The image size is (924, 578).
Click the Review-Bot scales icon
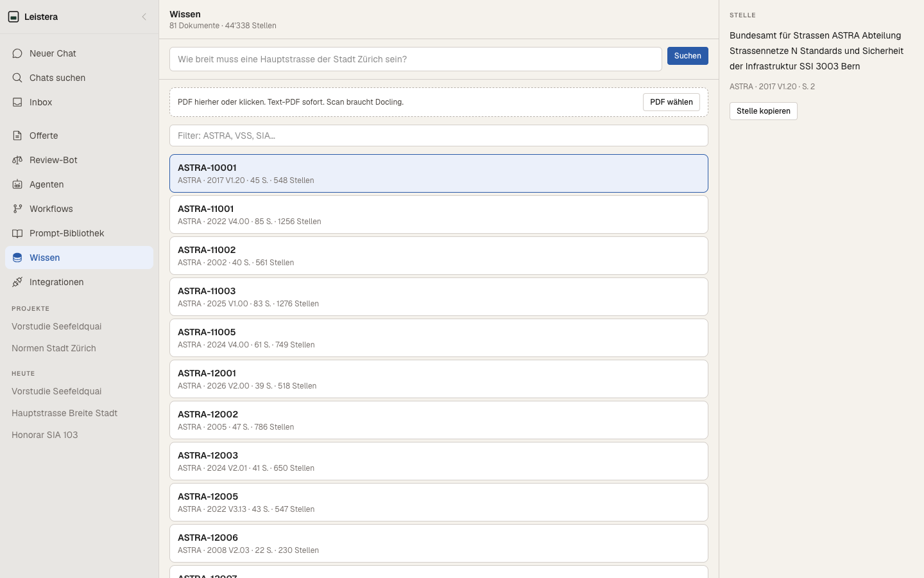[x=17, y=160]
